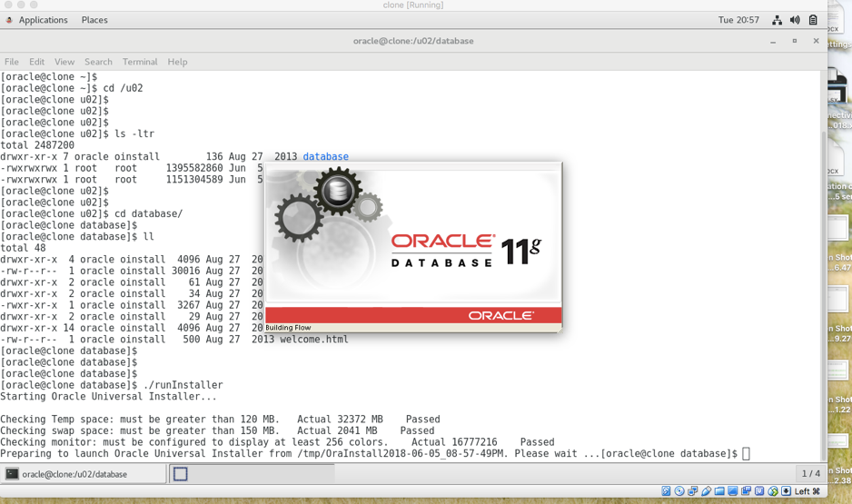Click the 'Checking Temp space' output line
The image size is (852, 504).
point(220,419)
